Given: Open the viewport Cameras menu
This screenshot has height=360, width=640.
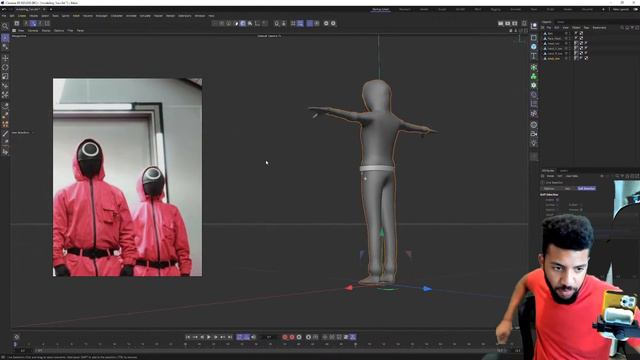Looking at the screenshot, I should coord(33,31).
